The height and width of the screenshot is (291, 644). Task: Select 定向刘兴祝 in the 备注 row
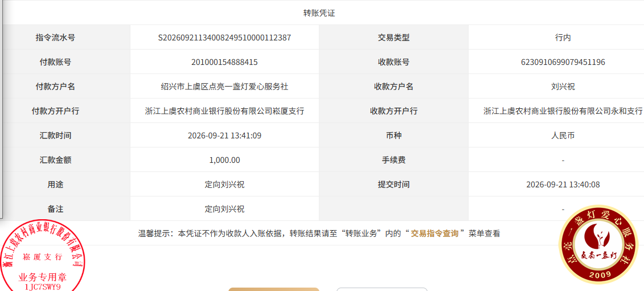(225, 209)
